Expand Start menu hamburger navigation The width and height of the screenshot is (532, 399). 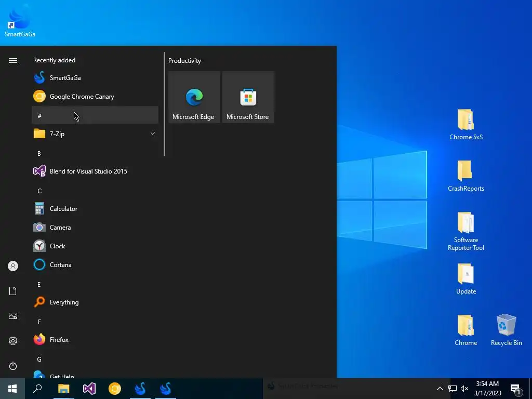tap(13, 60)
